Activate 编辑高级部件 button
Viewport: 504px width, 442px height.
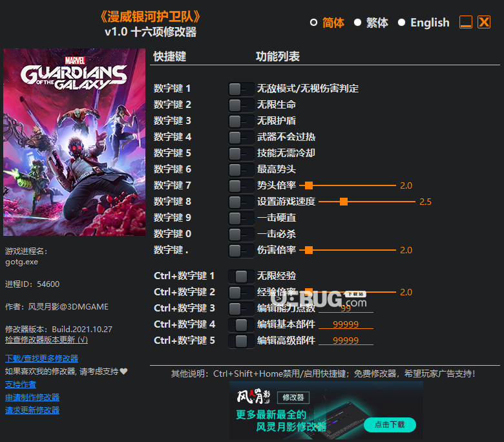(x=241, y=341)
